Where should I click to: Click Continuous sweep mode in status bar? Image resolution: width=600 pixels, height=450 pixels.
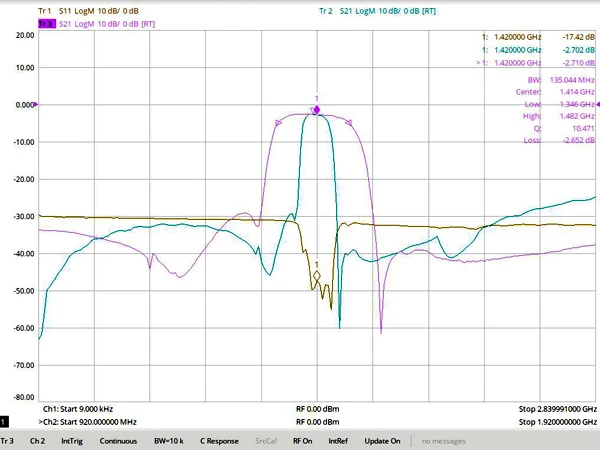[x=118, y=441]
